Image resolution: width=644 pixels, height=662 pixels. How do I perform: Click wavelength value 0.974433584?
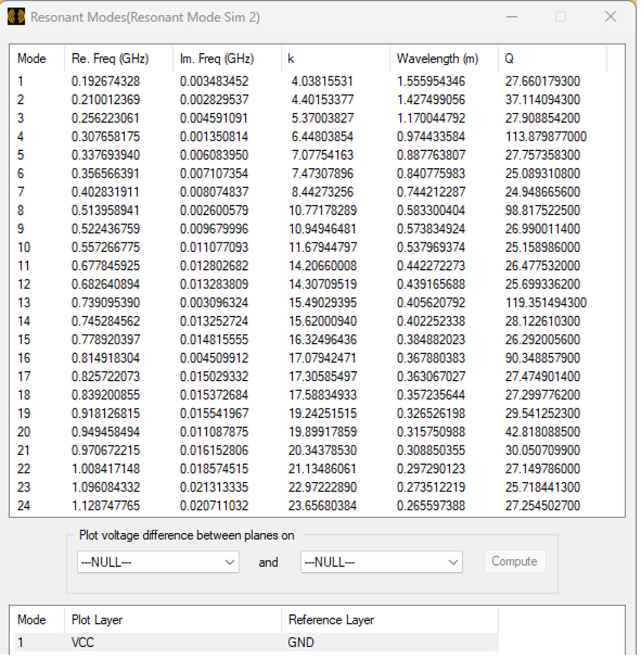pyautogui.click(x=431, y=137)
